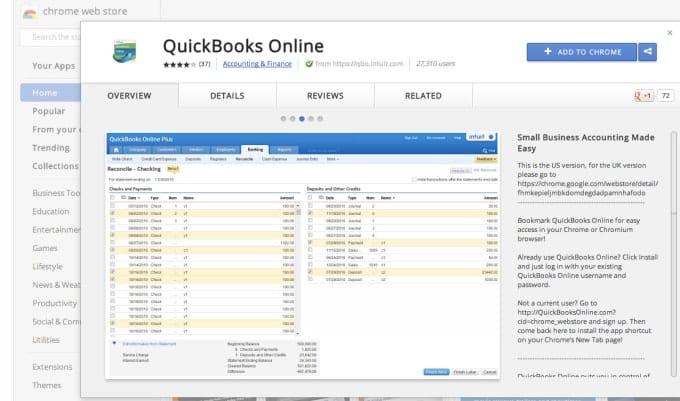Screen dimensions: 680x401
Task: Open Your Apps in the sidebar
Action: click(x=53, y=66)
